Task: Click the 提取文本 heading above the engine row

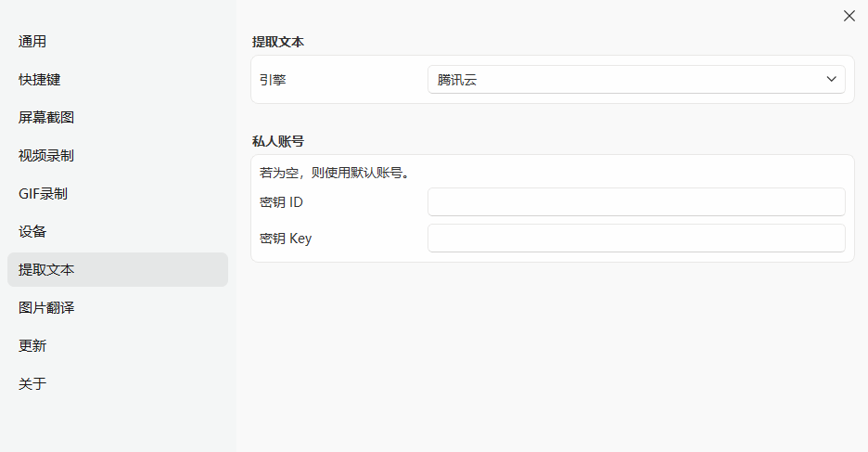Action: coord(278,42)
